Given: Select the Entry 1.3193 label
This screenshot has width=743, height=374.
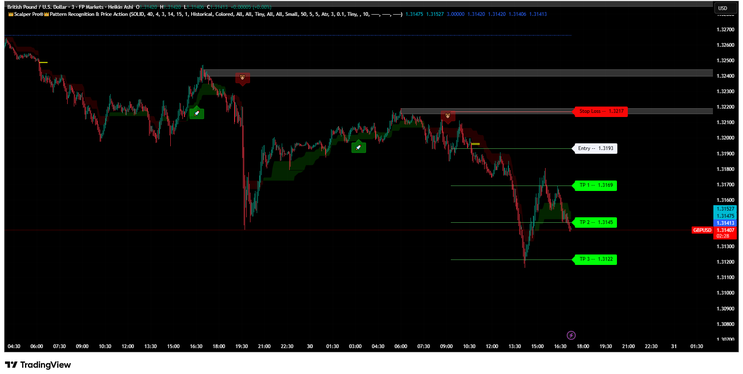Looking at the screenshot, I should [x=595, y=148].
